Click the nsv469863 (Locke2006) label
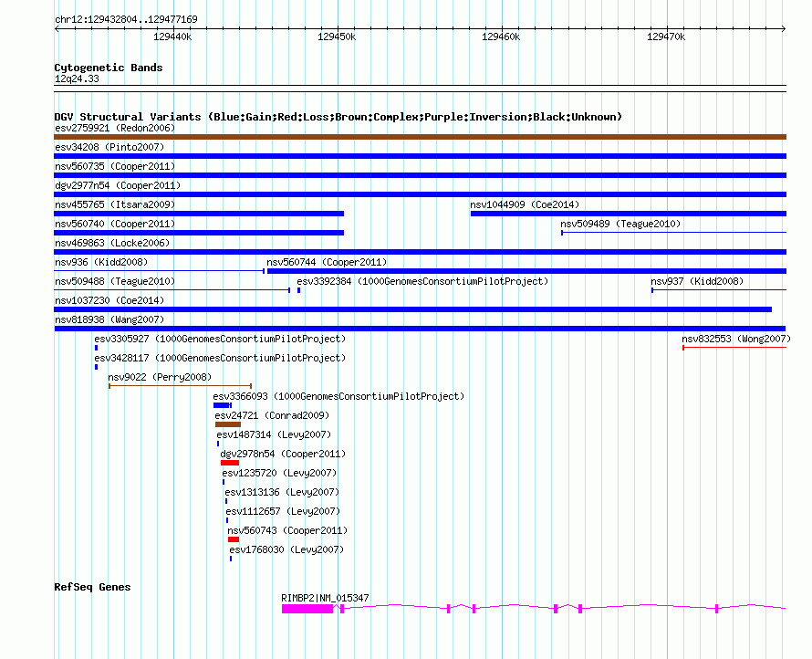The width and height of the screenshot is (812, 659). [112, 243]
